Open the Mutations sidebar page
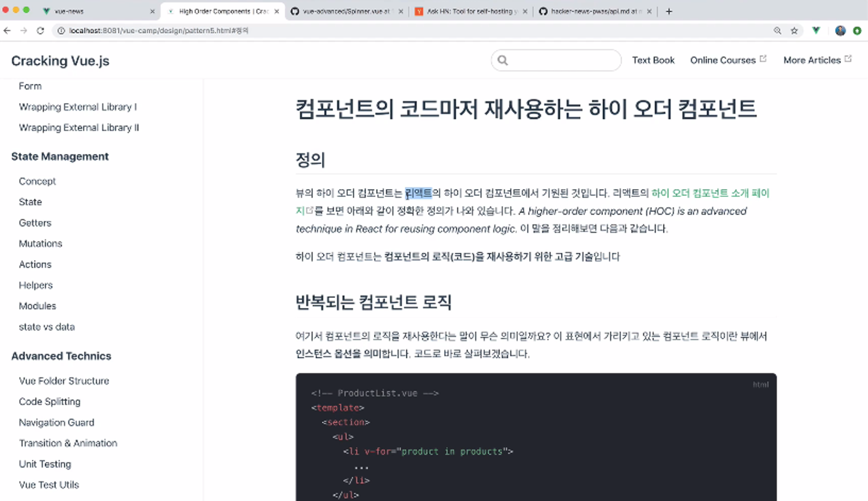The image size is (868, 501). 40,244
